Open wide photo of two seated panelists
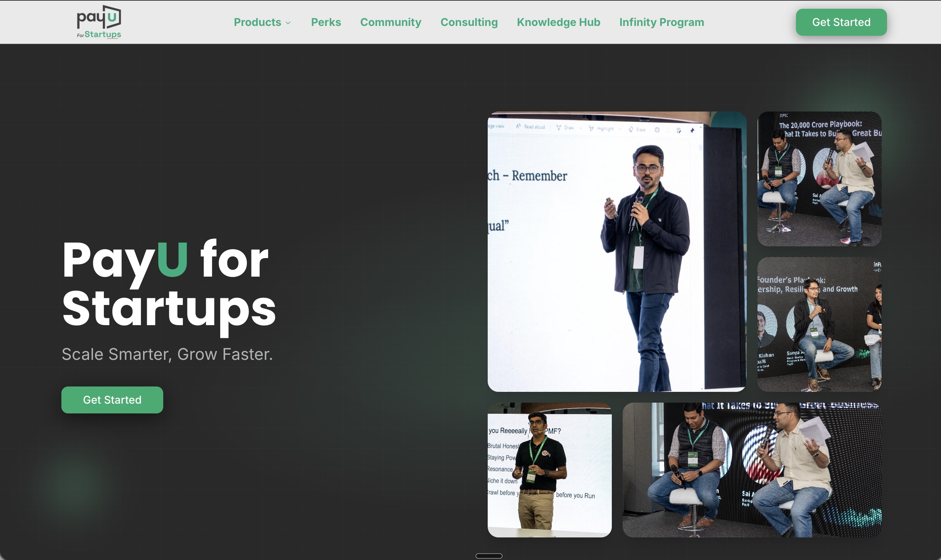The image size is (941, 560). 751,470
